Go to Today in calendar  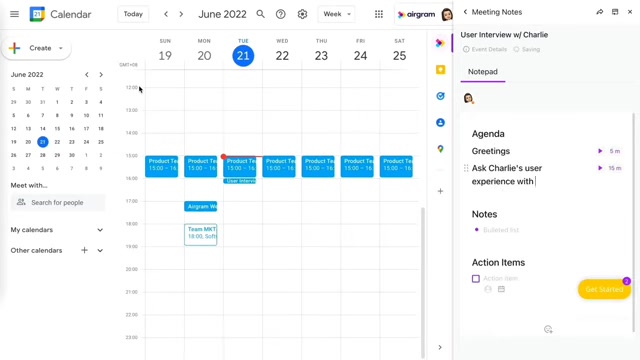point(133,14)
